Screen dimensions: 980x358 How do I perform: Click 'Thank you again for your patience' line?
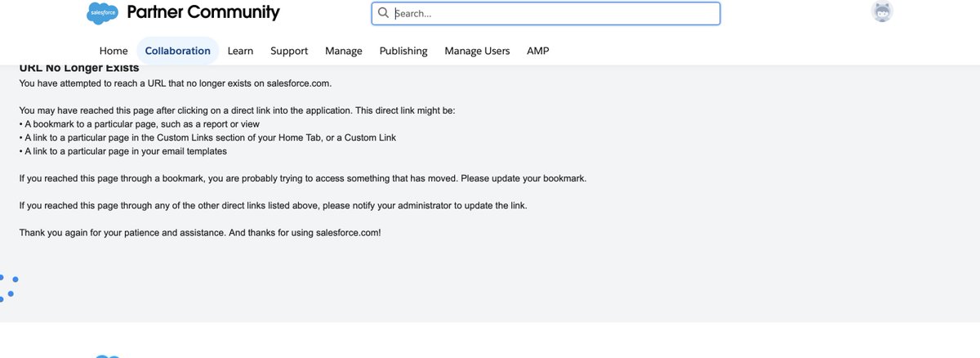click(200, 233)
